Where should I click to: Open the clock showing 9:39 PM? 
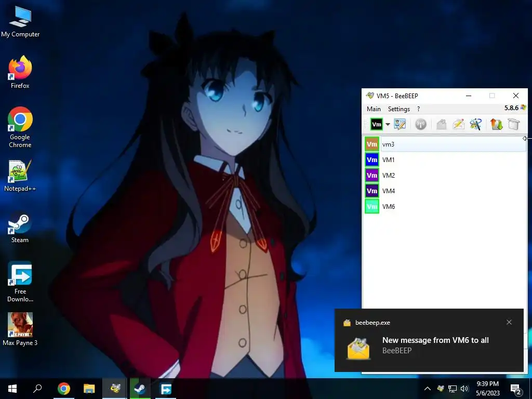pos(487,389)
